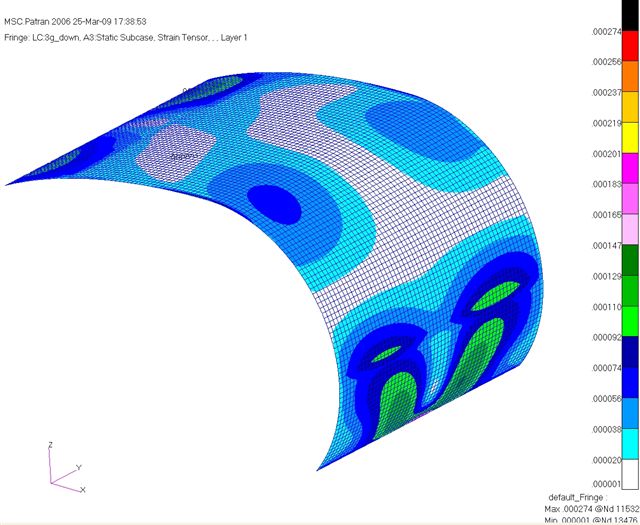Click the bright magenta legend swatch
640x525 pixels.
[630, 168]
